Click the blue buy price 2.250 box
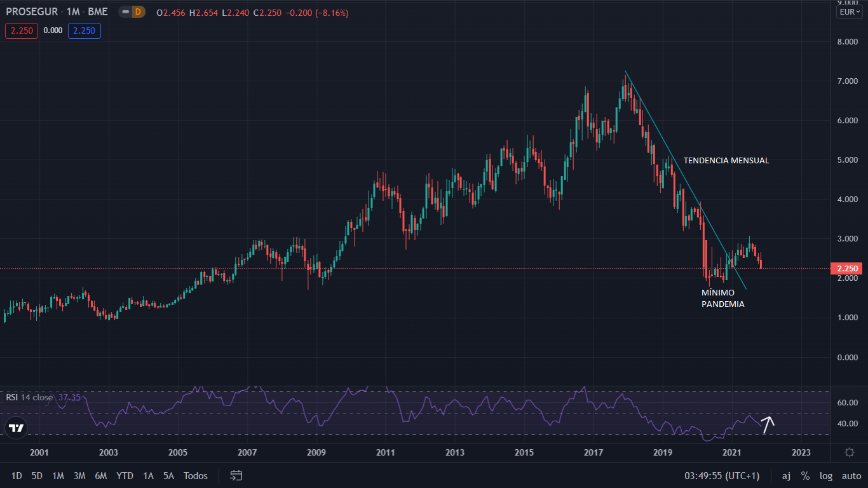 pyautogui.click(x=85, y=30)
